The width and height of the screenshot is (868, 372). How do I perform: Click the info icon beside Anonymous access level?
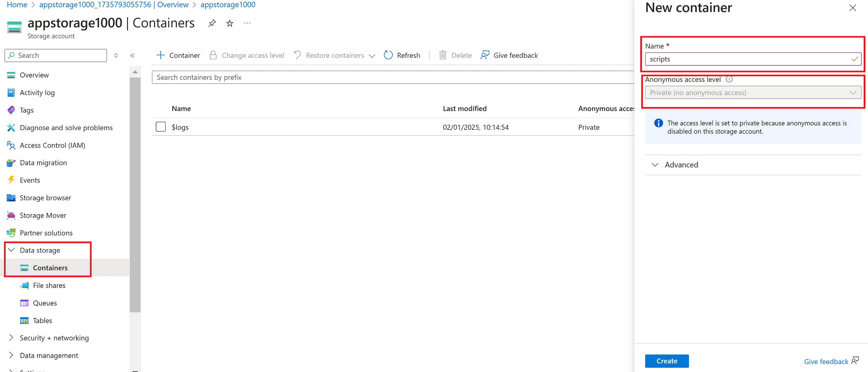[729, 79]
